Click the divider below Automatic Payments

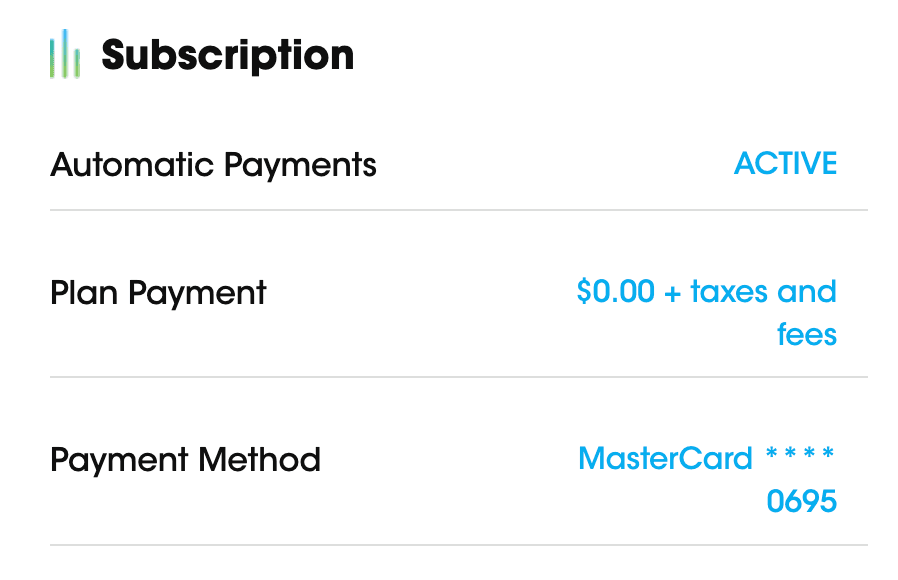click(x=458, y=210)
